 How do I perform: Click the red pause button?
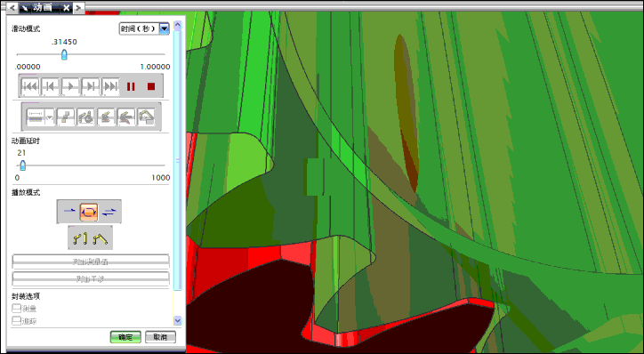[131, 86]
